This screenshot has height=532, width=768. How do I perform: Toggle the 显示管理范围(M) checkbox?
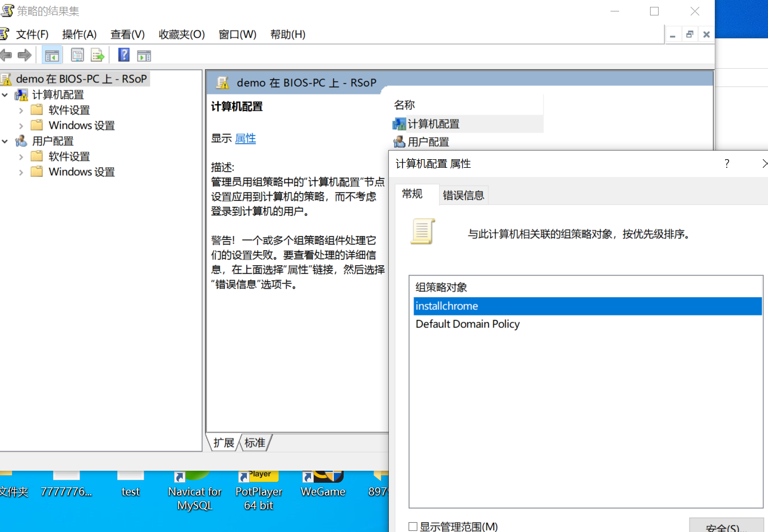(x=413, y=527)
